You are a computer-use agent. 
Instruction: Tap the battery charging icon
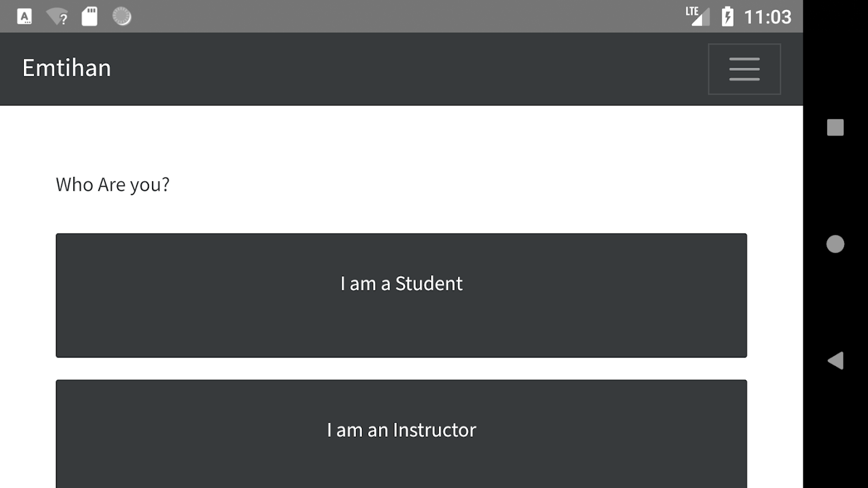(x=727, y=16)
